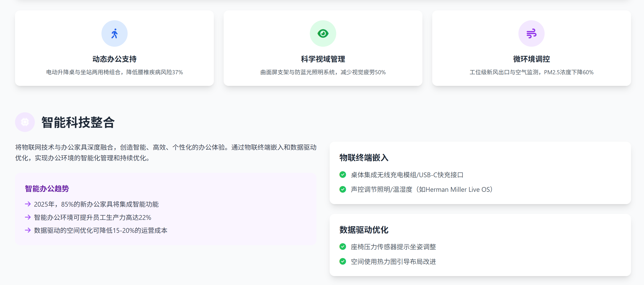Click the 物联终端嵌入 card heading
This screenshot has width=644, height=285.
point(364,158)
